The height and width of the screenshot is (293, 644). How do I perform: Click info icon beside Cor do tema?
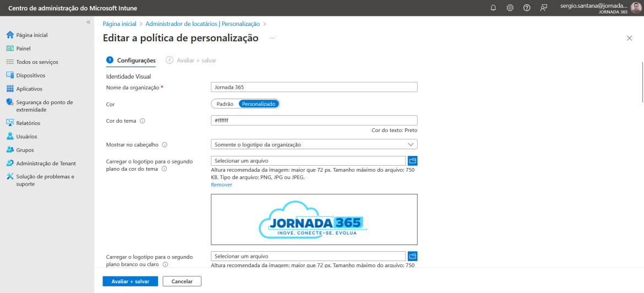click(x=143, y=121)
